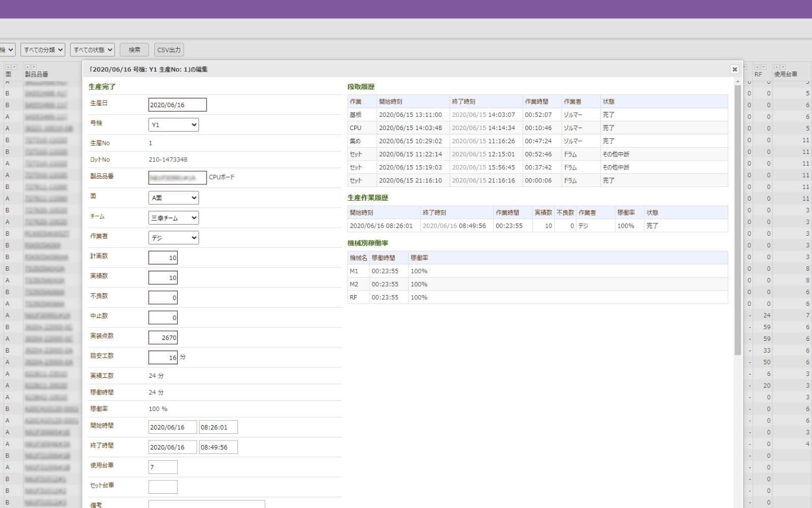Click the 中止数 input field
812x508 pixels.
(x=163, y=317)
